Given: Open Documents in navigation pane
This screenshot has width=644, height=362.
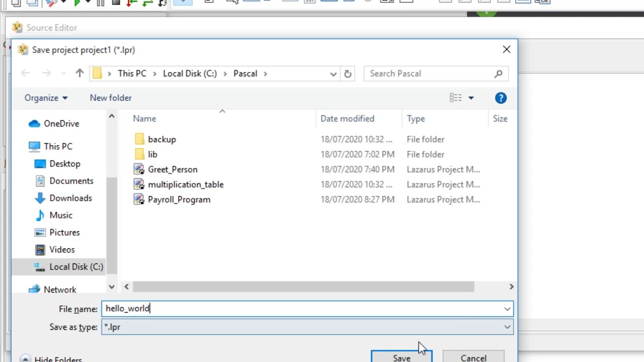Looking at the screenshot, I should click(71, 181).
